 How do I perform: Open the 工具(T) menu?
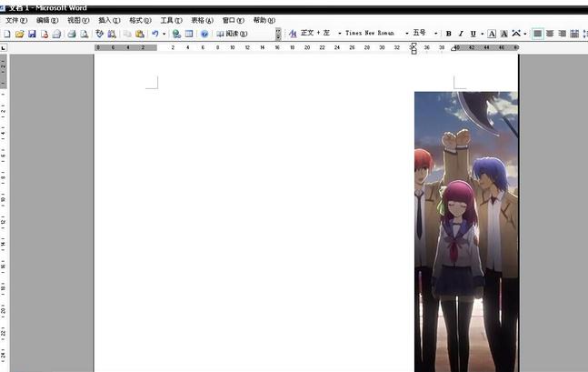tap(171, 20)
